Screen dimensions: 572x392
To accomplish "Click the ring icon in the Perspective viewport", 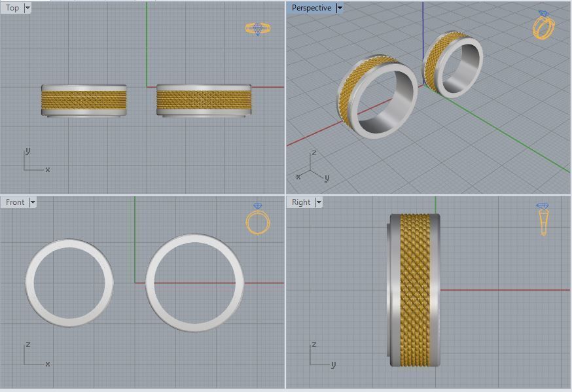I will pos(544,24).
